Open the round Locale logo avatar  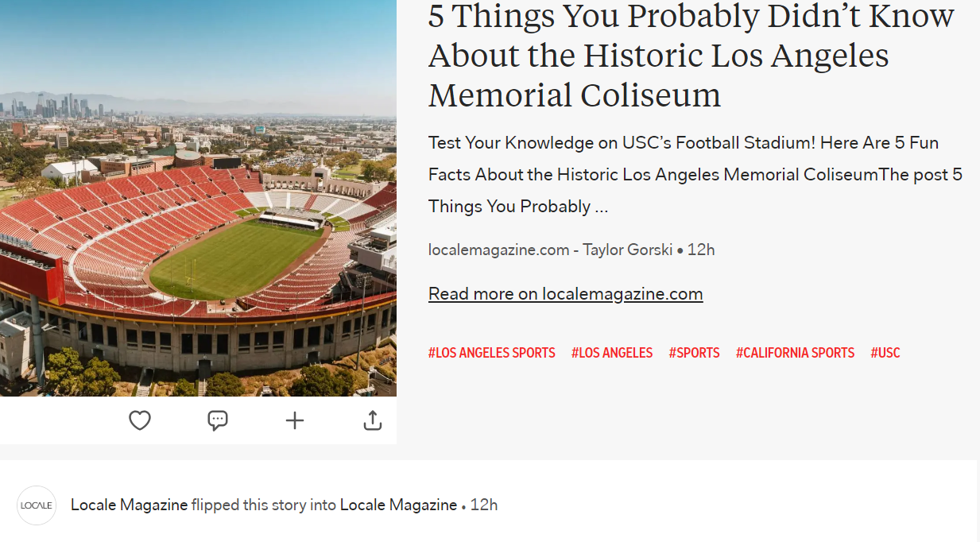pos(37,505)
